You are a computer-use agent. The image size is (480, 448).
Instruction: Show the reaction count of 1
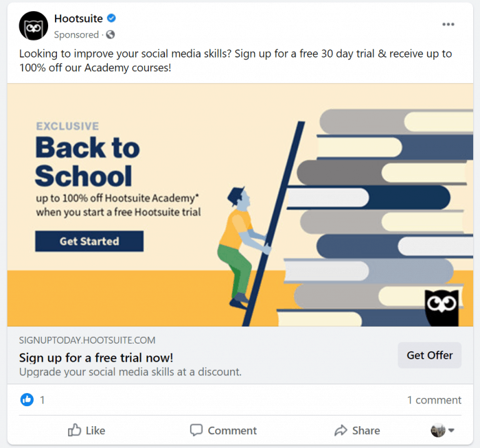coord(42,400)
